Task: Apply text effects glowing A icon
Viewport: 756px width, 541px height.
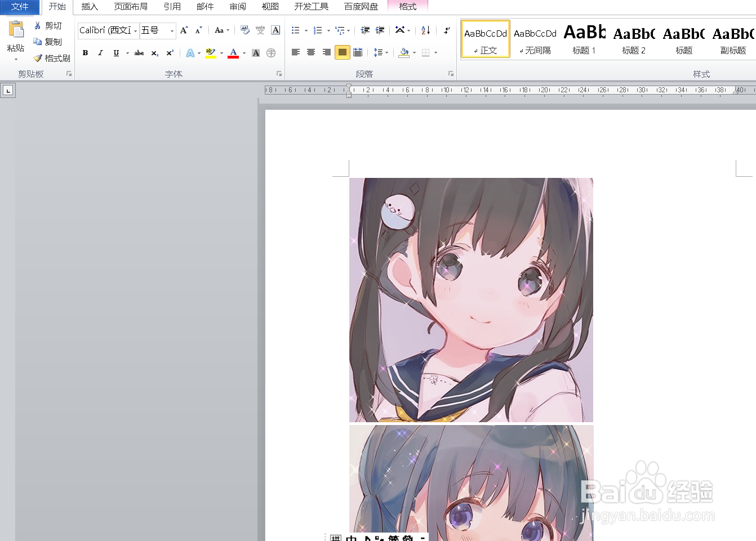Action: (190, 53)
